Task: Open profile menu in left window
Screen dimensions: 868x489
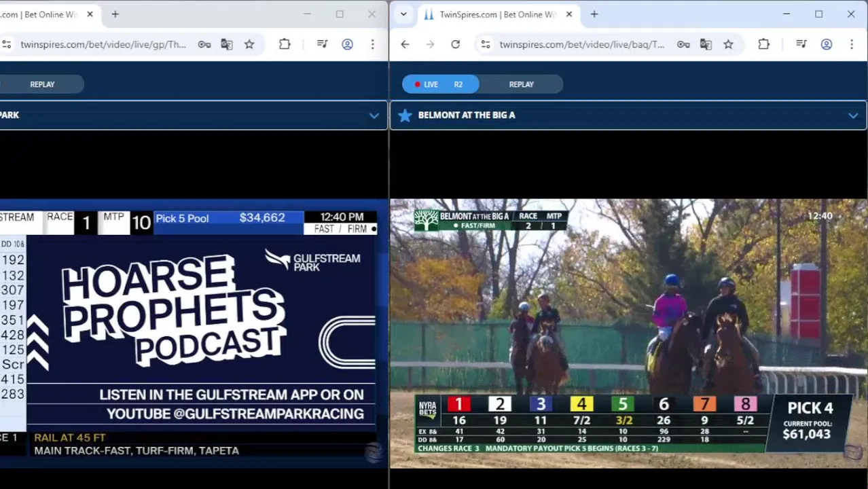Action: click(x=347, y=44)
